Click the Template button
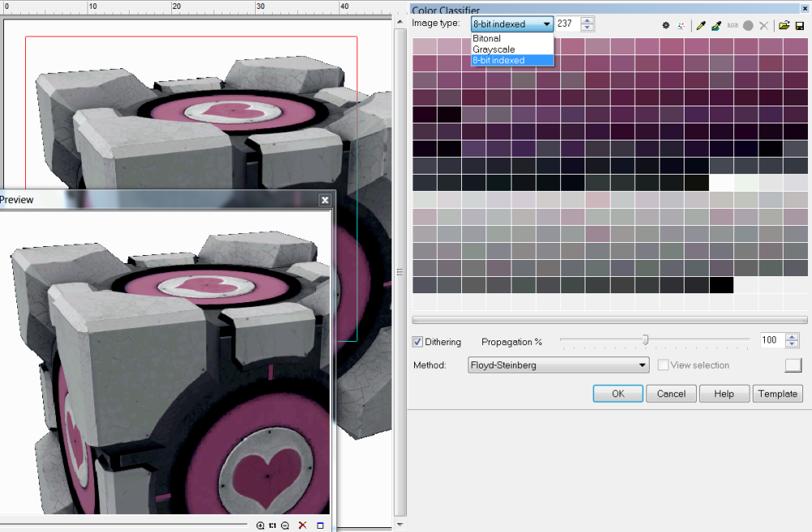The height and width of the screenshot is (532, 812). tap(777, 394)
